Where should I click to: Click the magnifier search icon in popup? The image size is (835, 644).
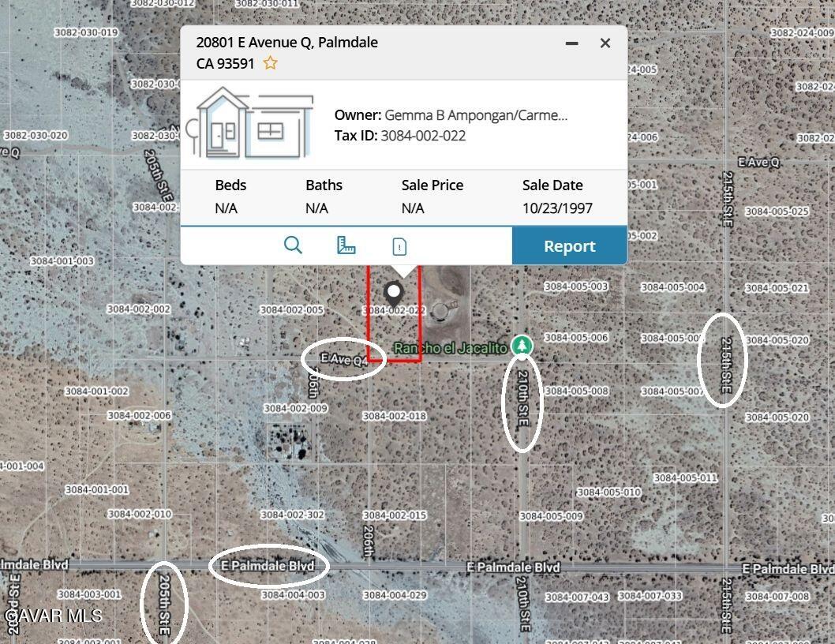tap(293, 245)
